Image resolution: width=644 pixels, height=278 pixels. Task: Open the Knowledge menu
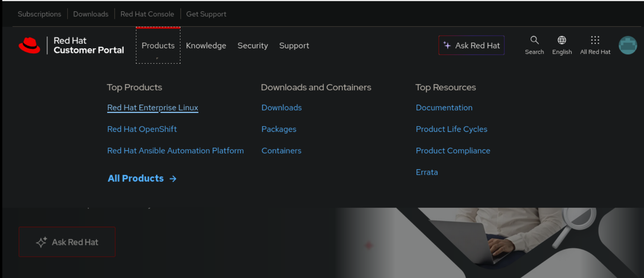pyautogui.click(x=206, y=46)
